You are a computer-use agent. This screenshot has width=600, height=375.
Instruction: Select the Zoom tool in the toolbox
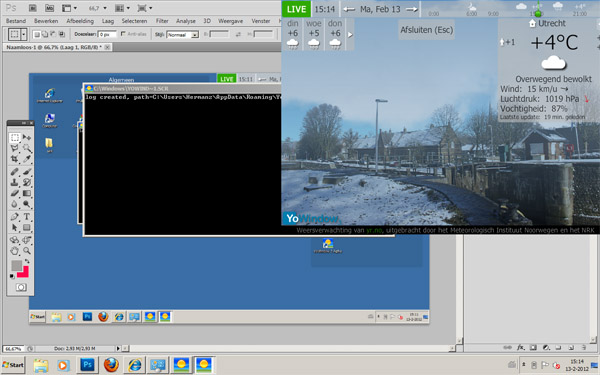27,251
